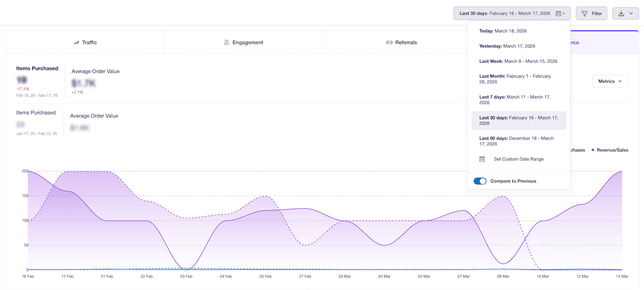Open the date range picker dropdown

pyautogui.click(x=512, y=13)
